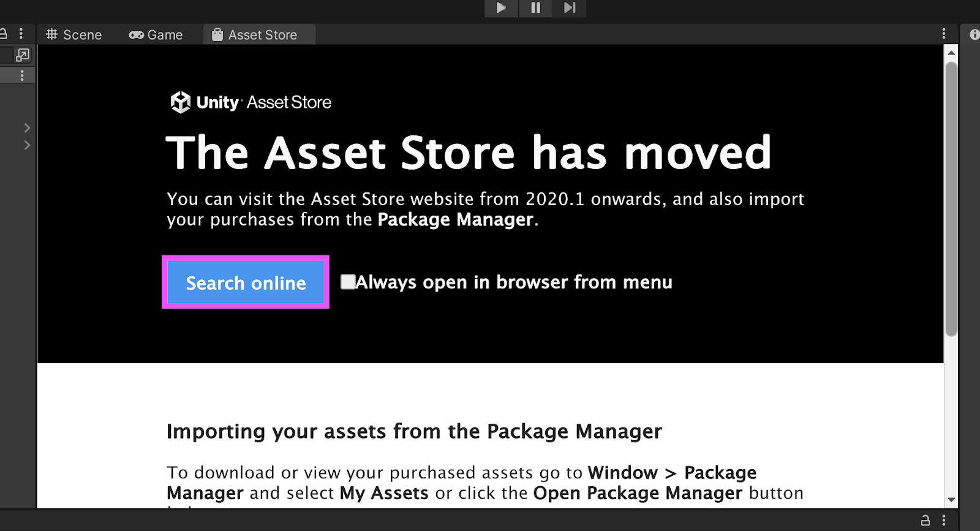This screenshot has height=531, width=980.
Task: Toggle the lock icon in the bottom panel
Action: 925,521
